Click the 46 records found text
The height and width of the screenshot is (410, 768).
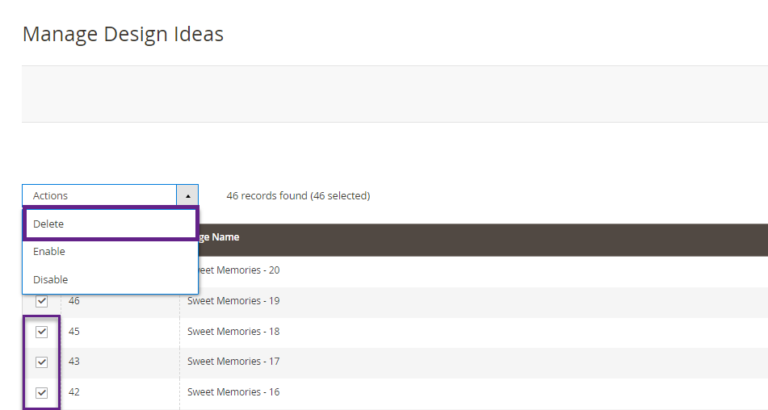click(x=298, y=196)
